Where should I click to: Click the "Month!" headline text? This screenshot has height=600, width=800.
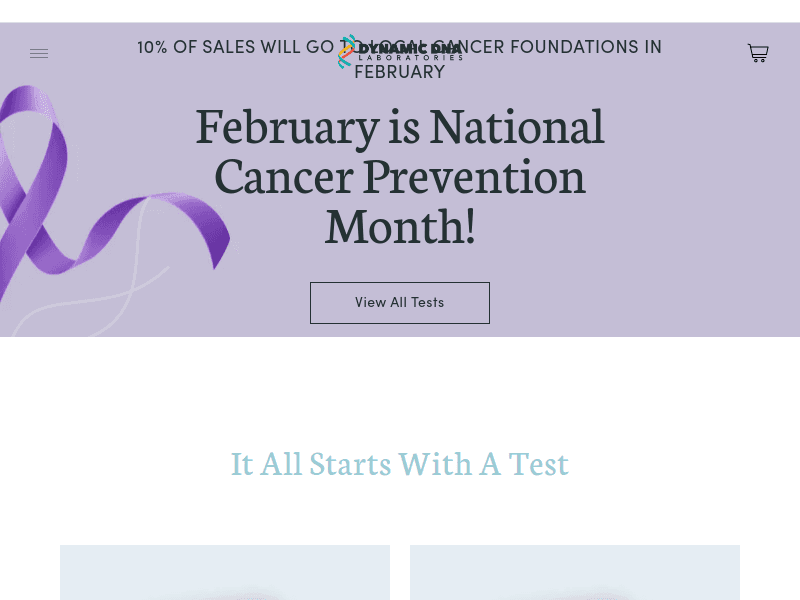pos(400,227)
